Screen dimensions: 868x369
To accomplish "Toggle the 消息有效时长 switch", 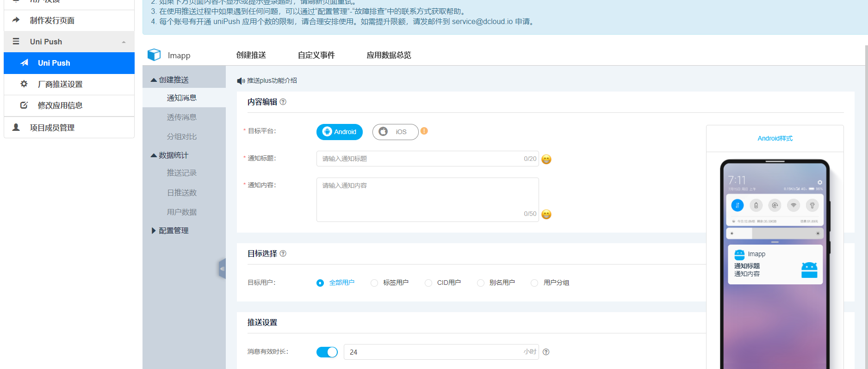I will point(327,352).
